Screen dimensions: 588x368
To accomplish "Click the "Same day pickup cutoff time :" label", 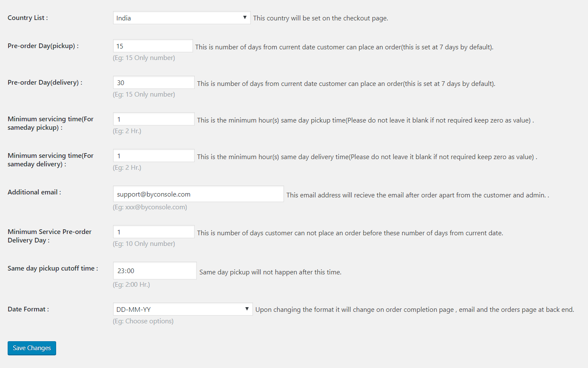I will [x=53, y=268].
